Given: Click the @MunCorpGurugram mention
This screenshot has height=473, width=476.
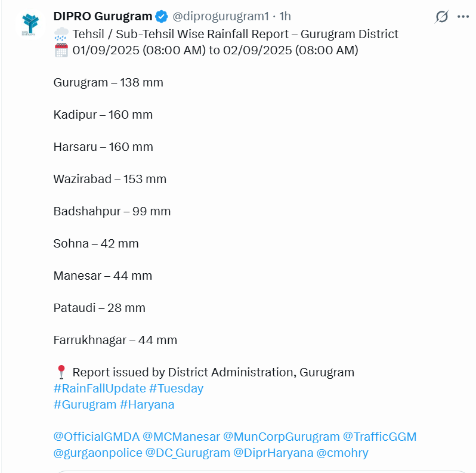Looking at the screenshot, I should (x=282, y=437).
